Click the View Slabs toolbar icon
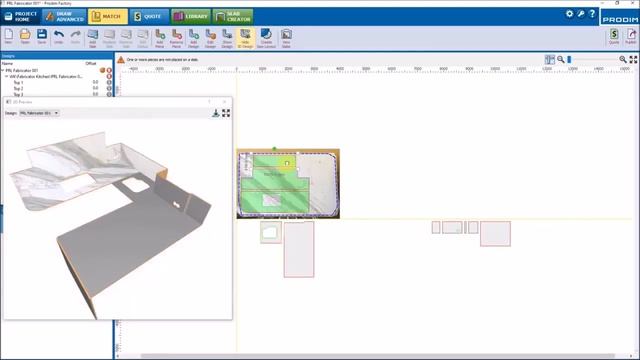 coord(287,38)
